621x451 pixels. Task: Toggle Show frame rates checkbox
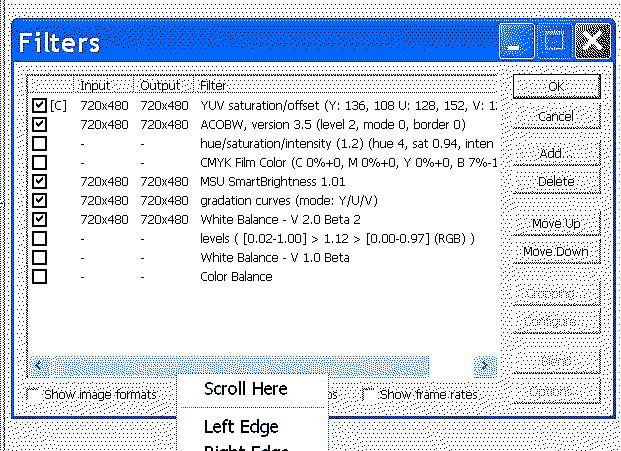[x=369, y=394]
